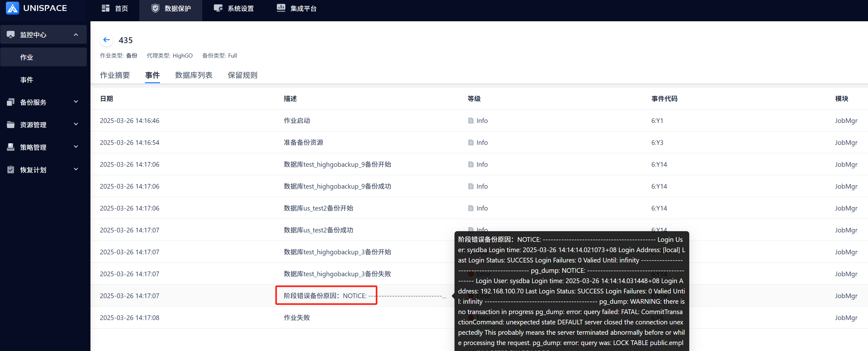Click the UNISPACE logo icon
The height and width of the screenshot is (351, 868).
(13, 8)
